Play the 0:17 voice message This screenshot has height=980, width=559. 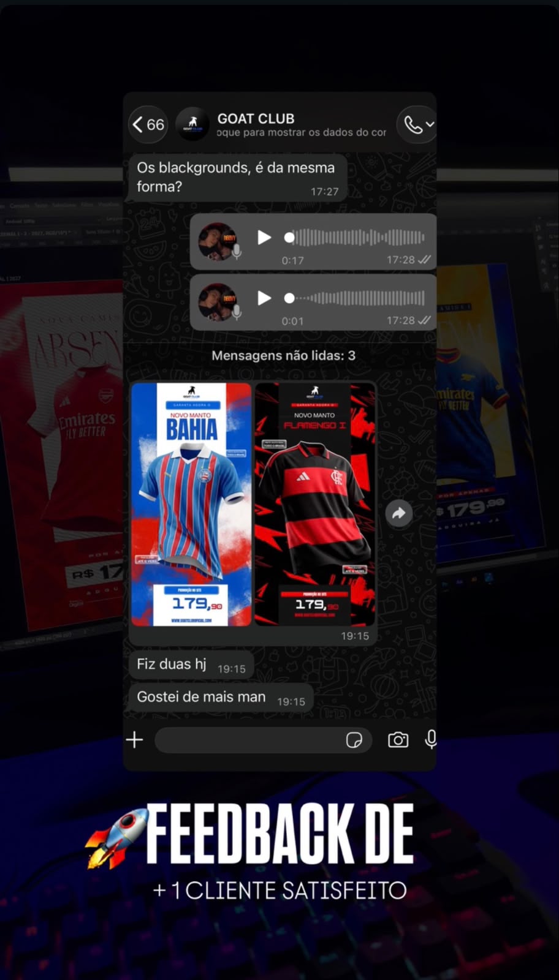[264, 237]
